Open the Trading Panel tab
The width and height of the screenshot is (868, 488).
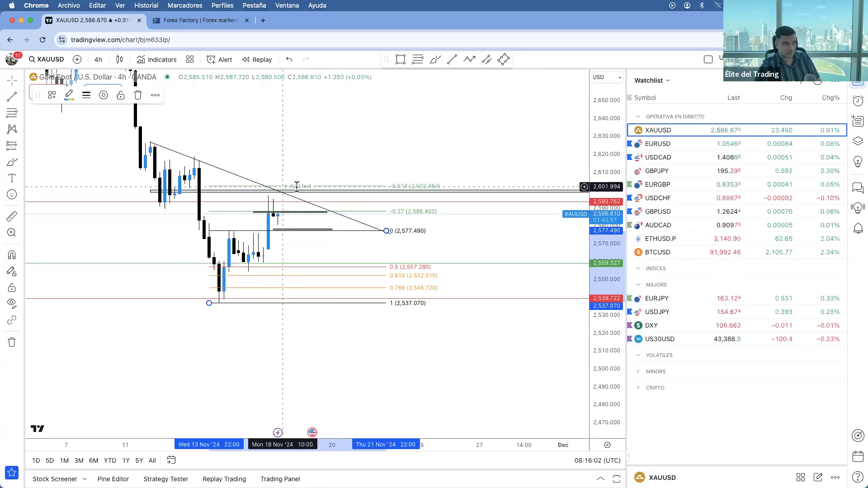click(x=280, y=479)
